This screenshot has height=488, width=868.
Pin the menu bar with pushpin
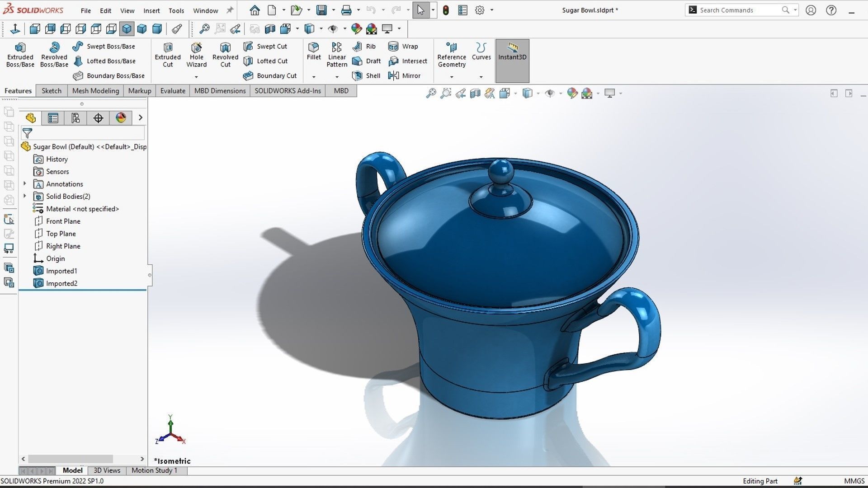[230, 10]
